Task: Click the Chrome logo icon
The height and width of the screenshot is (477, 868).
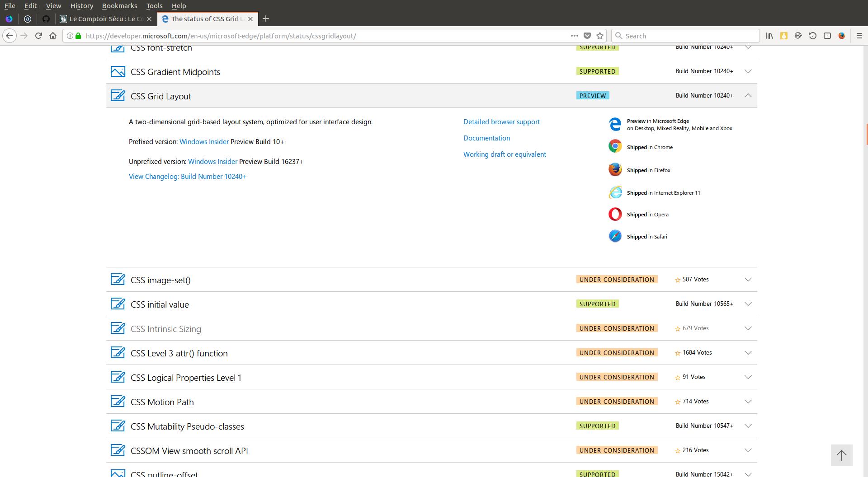Action: (x=615, y=146)
